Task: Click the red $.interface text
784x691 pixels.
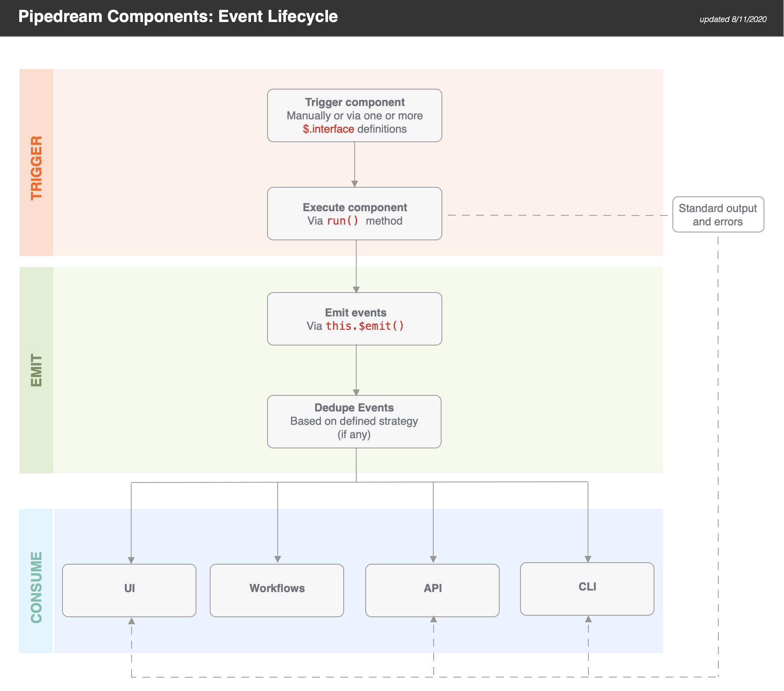Action: click(x=328, y=129)
